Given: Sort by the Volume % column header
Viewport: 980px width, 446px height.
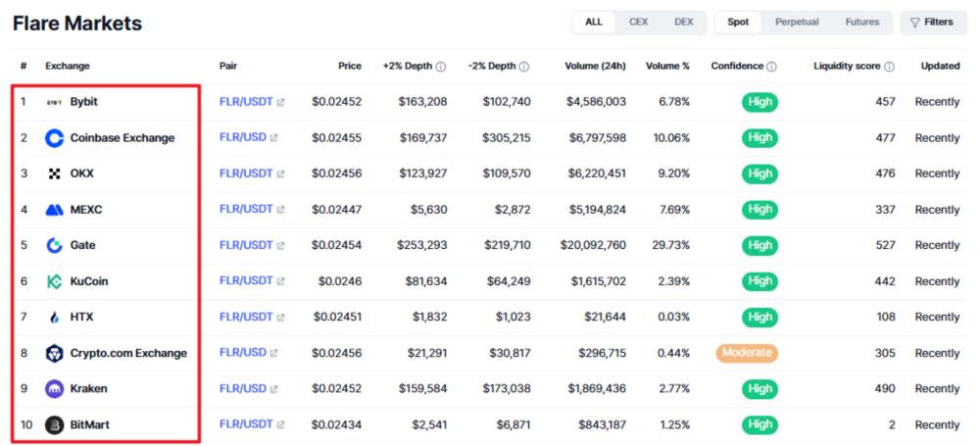Looking at the screenshot, I should coord(667,66).
